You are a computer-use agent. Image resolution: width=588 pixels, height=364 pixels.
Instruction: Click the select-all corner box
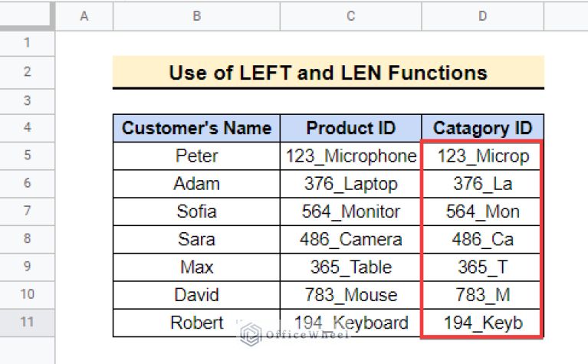(27, 15)
